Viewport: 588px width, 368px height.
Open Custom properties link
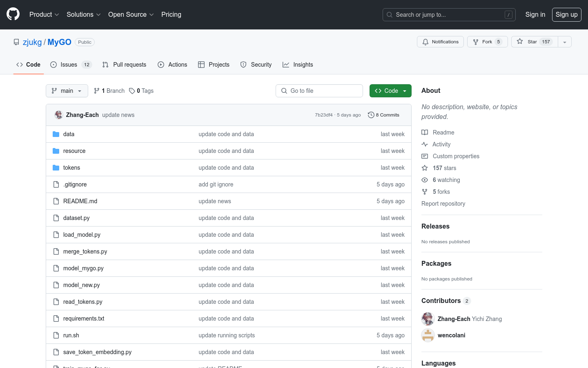click(x=450, y=156)
